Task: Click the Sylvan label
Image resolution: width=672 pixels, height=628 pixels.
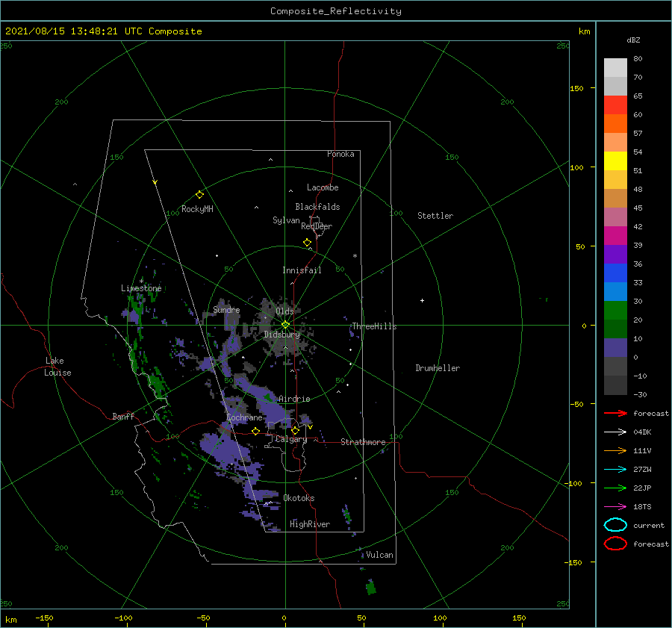Action: (x=286, y=220)
